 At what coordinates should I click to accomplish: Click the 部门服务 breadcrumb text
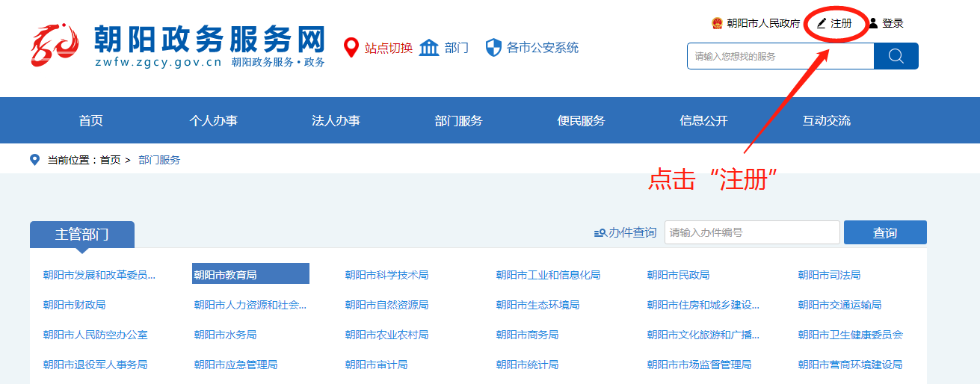[x=159, y=160]
